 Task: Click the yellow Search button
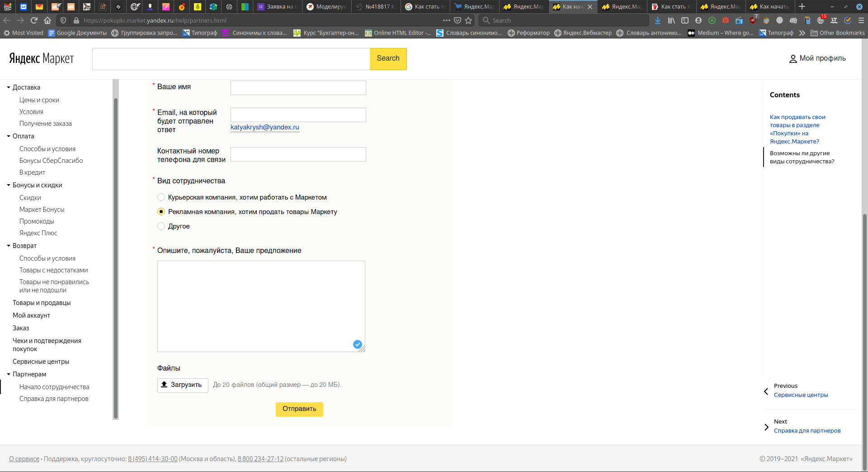click(388, 59)
